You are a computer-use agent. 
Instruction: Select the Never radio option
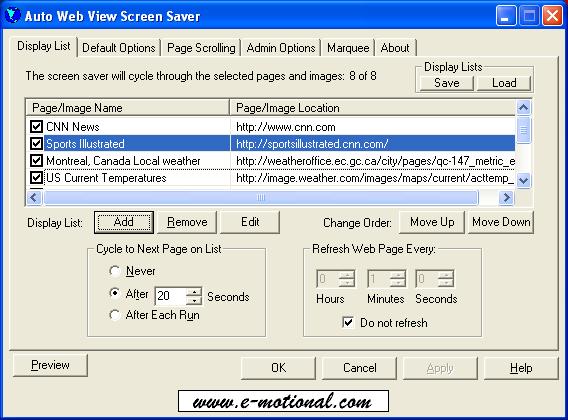click(x=114, y=271)
